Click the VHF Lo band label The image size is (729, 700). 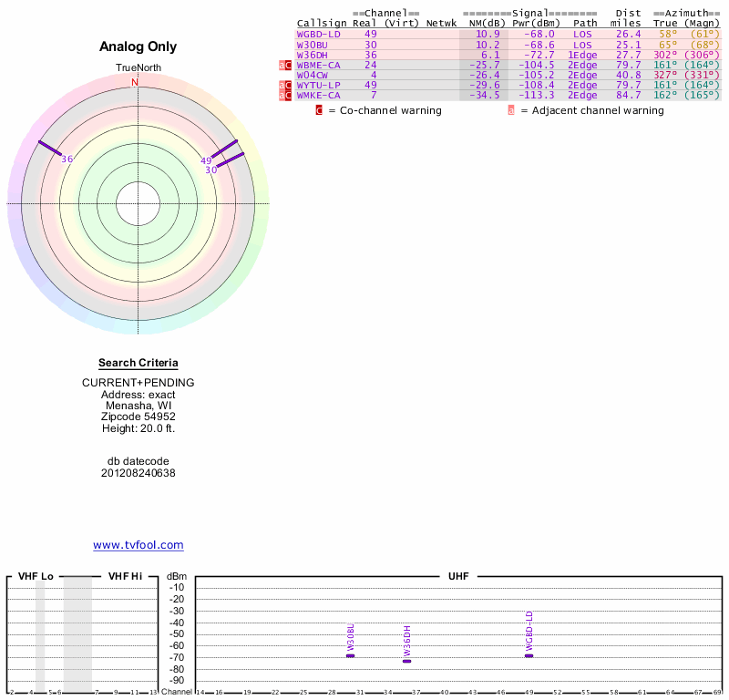point(36,576)
